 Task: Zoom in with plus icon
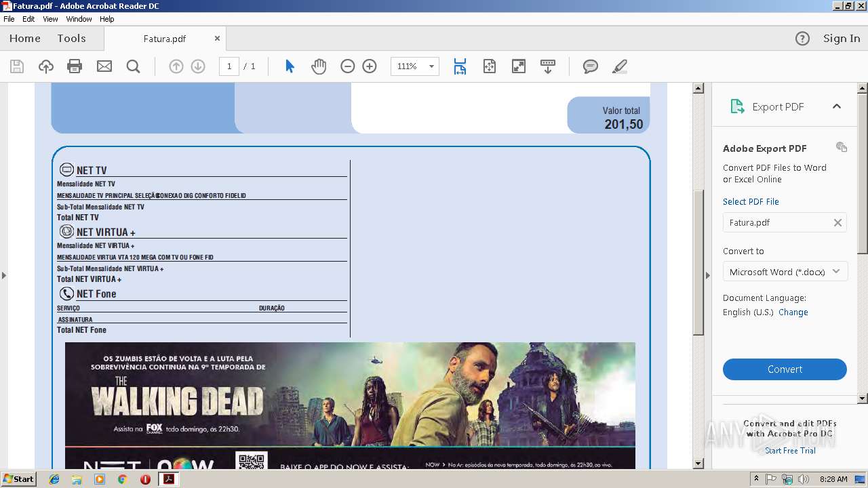[370, 66]
